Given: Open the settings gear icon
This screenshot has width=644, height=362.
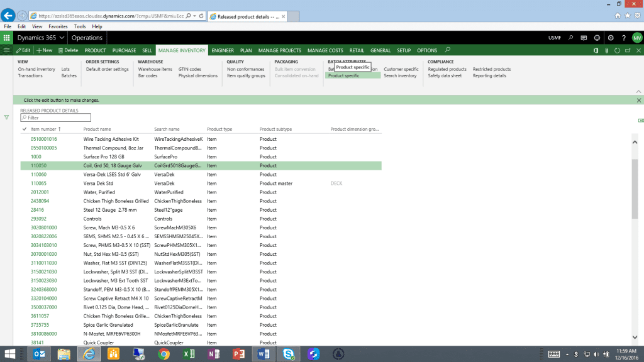Looking at the screenshot, I should coord(610,38).
